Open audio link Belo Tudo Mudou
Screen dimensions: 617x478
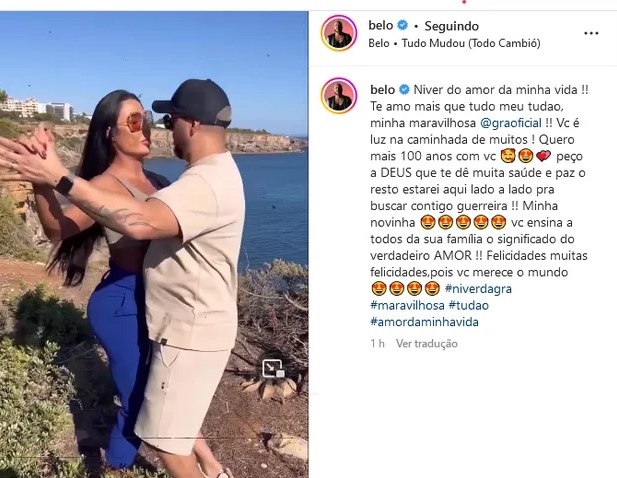(454, 43)
